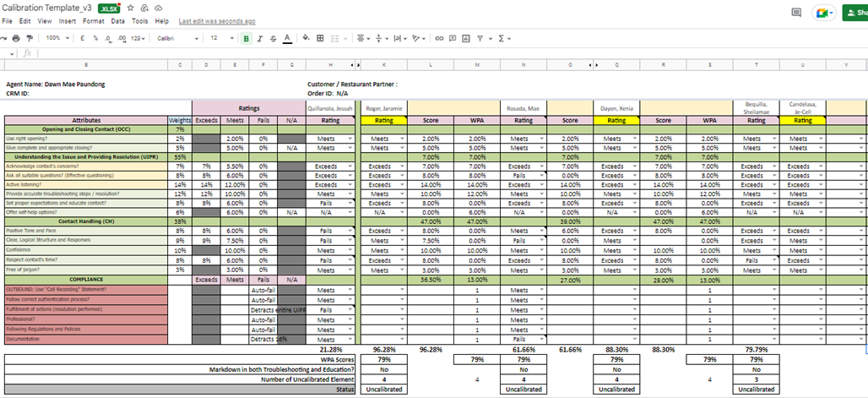Open the borders tool
Viewport: 868px width, 398px height.
(x=320, y=38)
